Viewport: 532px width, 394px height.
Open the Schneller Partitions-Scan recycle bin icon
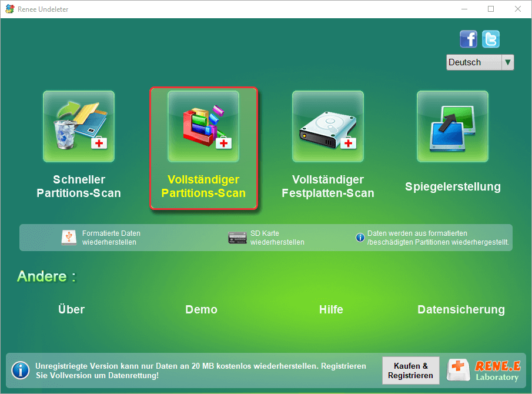(79, 126)
